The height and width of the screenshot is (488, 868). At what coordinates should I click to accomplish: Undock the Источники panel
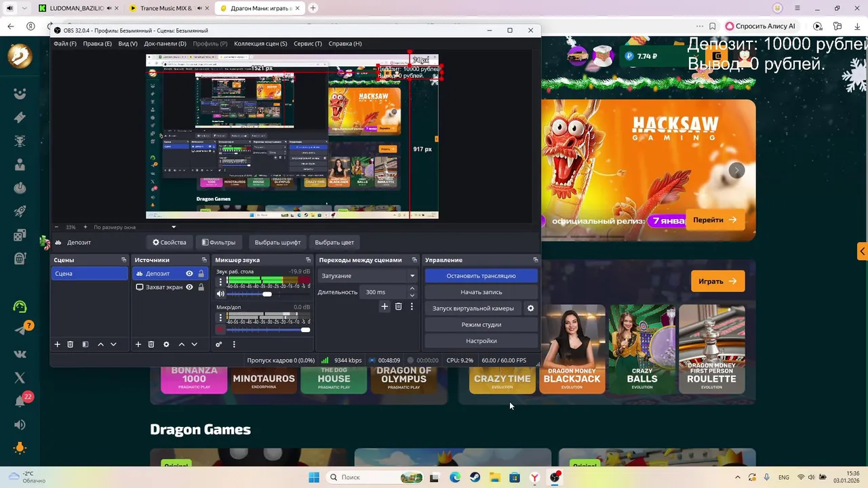[204, 260]
